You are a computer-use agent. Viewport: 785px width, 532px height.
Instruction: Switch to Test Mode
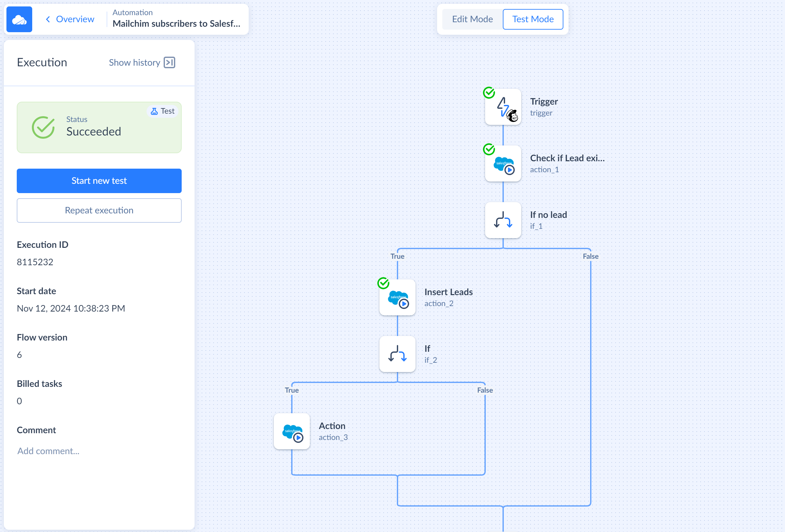(x=533, y=19)
